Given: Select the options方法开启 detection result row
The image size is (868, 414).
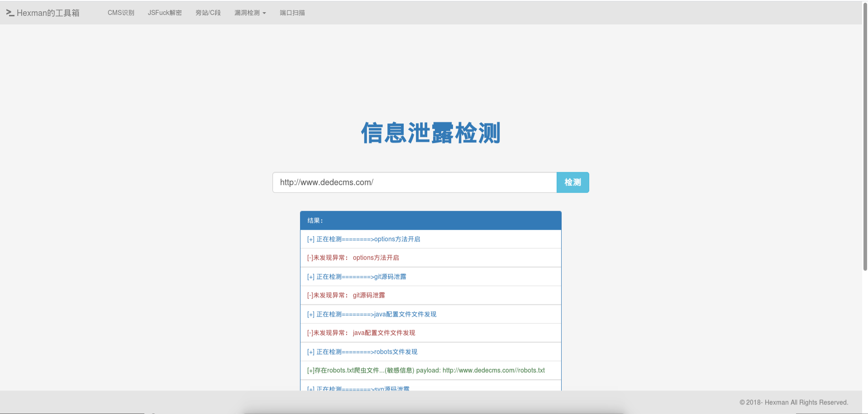Looking at the screenshot, I should pyautogui.click(x=363, y=239).
